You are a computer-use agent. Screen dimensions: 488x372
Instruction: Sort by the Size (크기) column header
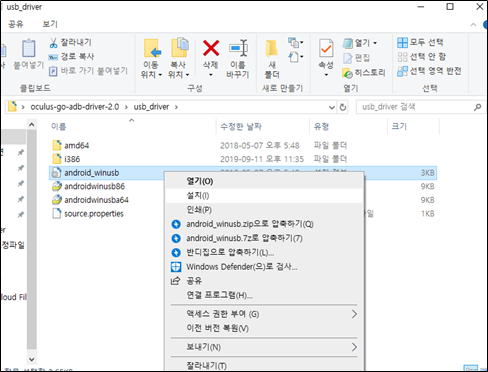point(399,127)
